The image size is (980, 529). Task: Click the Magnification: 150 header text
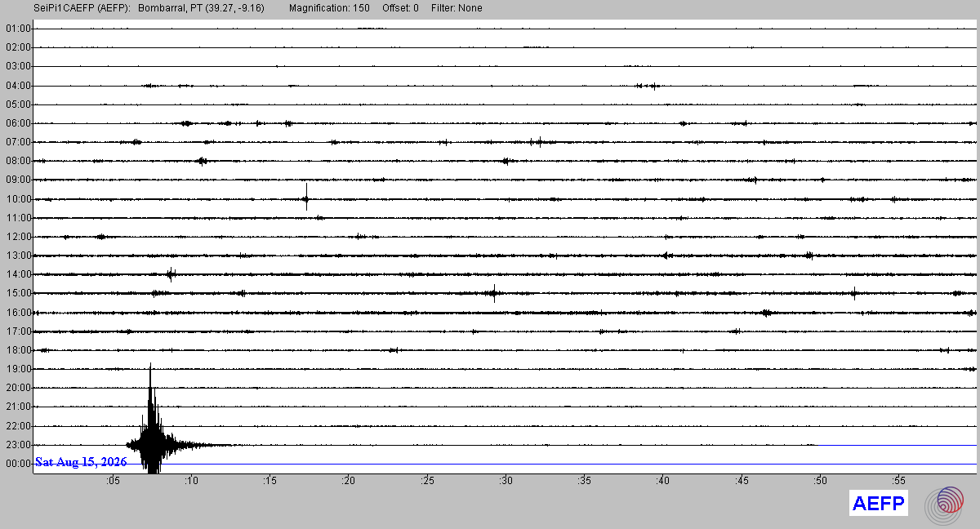(x=329, y=8)
